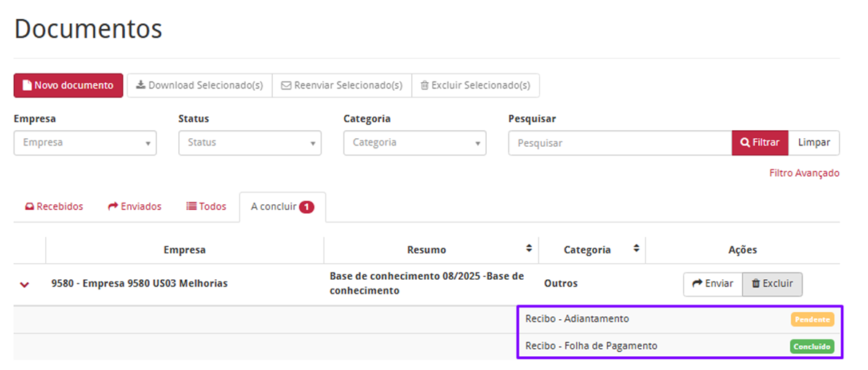Switch to the Recebidos tab
Image resolution: width=868 pixels, height=370 pixels.
click(55, 206)
